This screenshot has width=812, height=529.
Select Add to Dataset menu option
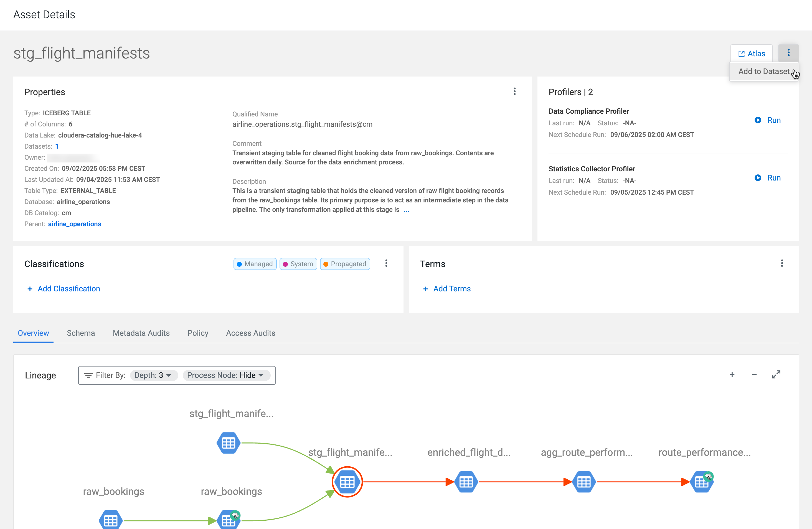coord(764,71)
